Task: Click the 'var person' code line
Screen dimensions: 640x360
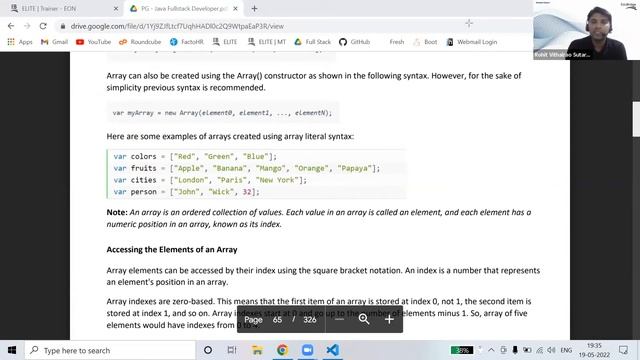Action: pyautogui.click(x=187, y=192)
